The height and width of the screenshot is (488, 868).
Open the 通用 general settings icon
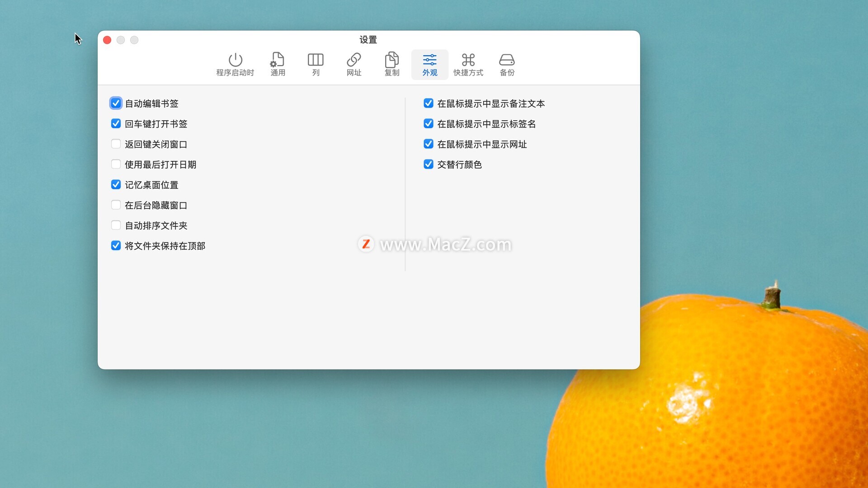point(278,65)
